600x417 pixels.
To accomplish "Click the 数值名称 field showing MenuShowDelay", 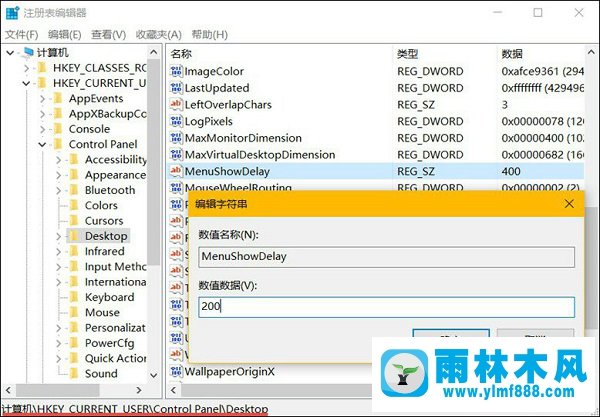I will 386,257.
